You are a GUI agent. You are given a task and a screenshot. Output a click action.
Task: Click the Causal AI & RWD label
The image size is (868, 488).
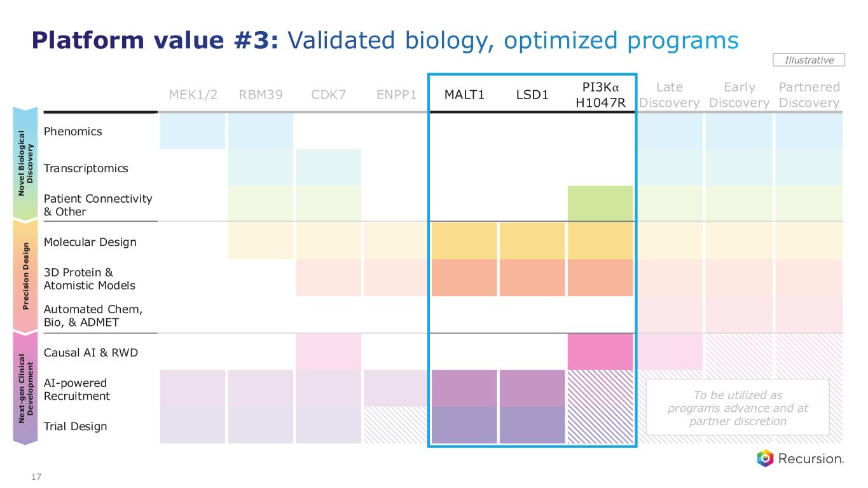[90, 353]
